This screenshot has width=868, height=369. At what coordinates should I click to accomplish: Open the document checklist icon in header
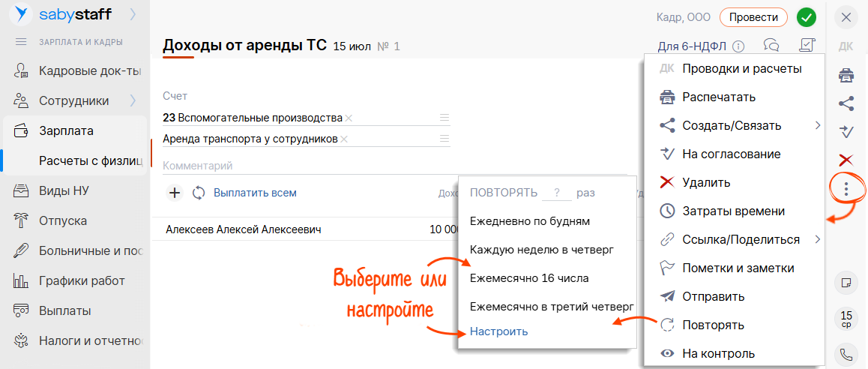[x=808, y=46]
